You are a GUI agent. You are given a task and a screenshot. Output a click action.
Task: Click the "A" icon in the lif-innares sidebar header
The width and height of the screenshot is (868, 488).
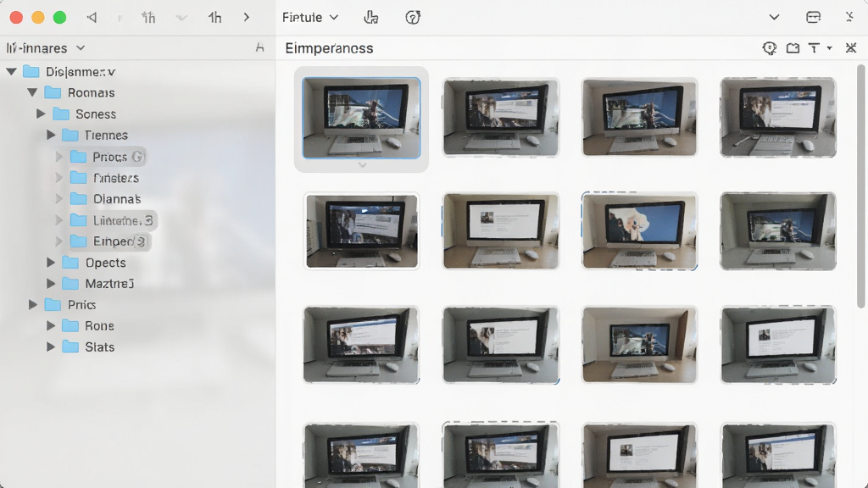pyautogui.click(x=259, y=48)
